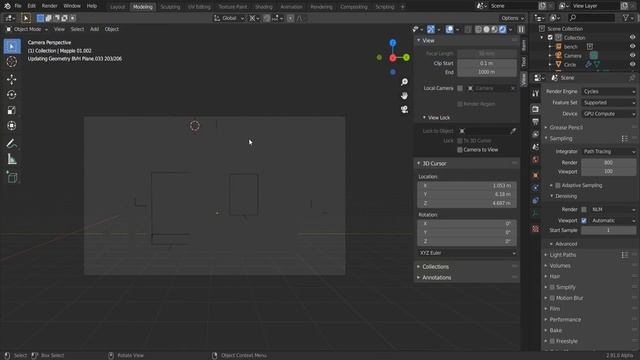Switch to the Sculpting workspace tab
This screenshot has height=360, width=640.
[x=170, y=7]
